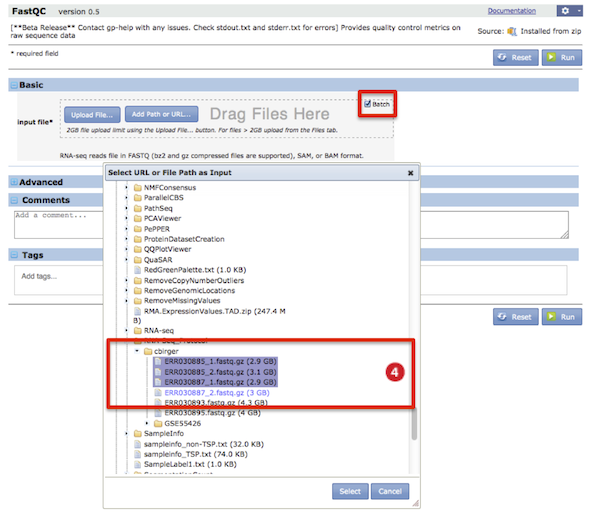Collapse the Comments section
This screenshot has height=512, width=600.
pyautogui.click(x=14, y=202)
